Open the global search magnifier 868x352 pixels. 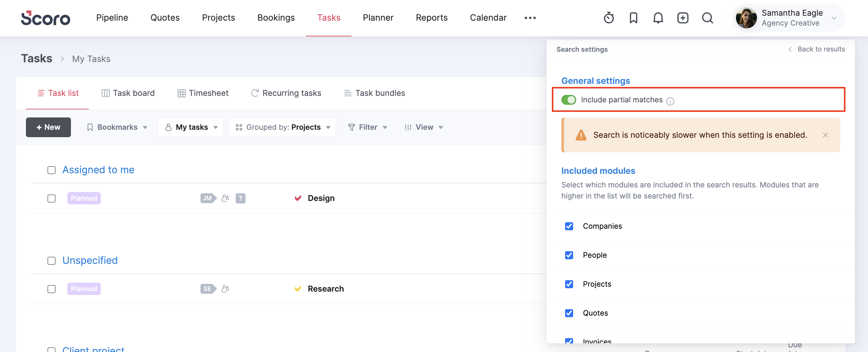[707, 18]
